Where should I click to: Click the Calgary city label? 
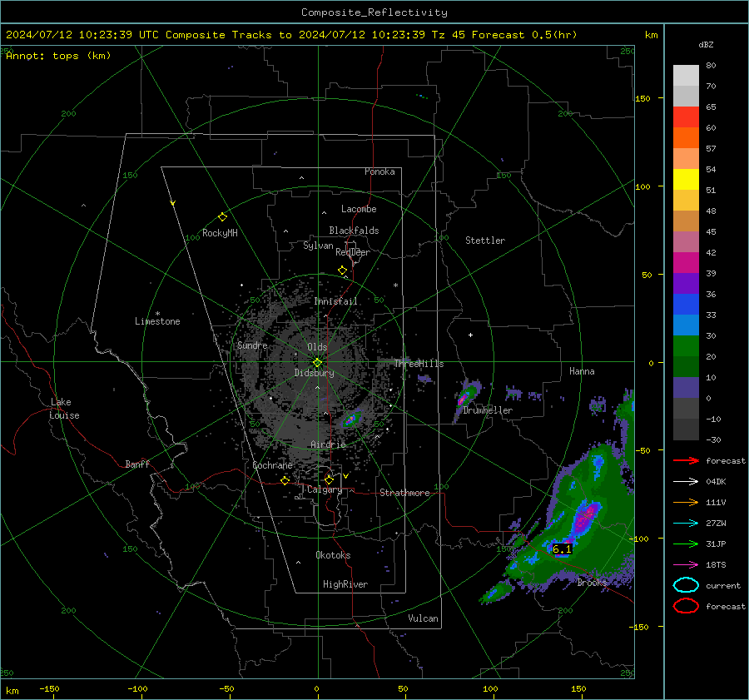pos(325,489)
